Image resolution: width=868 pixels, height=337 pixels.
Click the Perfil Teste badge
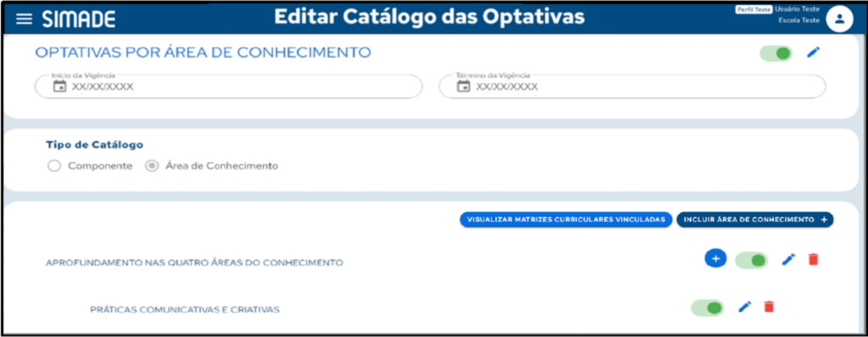pyautogui.click(x=754, y=9)
